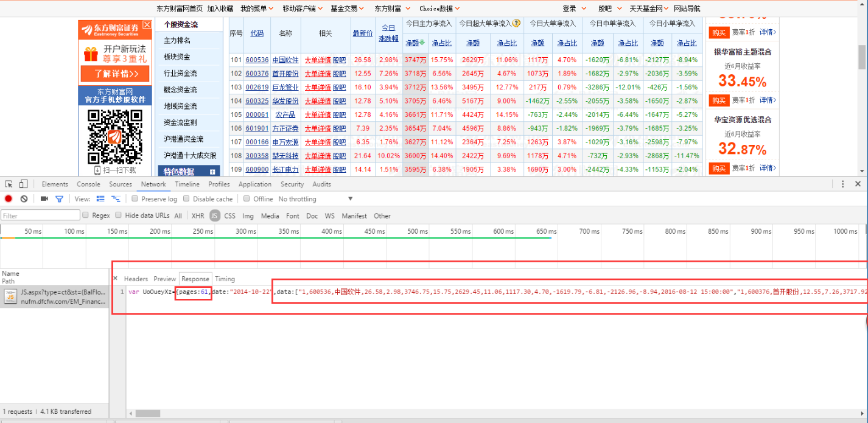This screenshot has width=868, height=423.
Task: Show the request Timing tab
Action: 225,279
